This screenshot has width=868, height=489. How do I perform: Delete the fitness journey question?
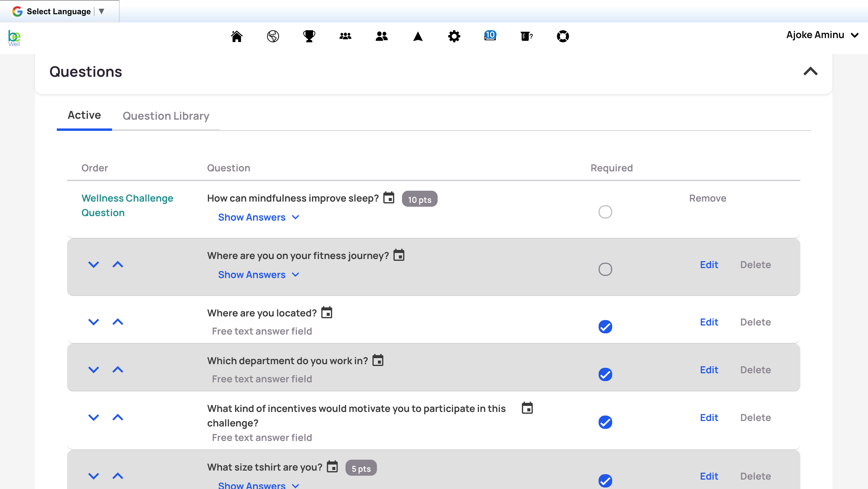tap(755, 265)
